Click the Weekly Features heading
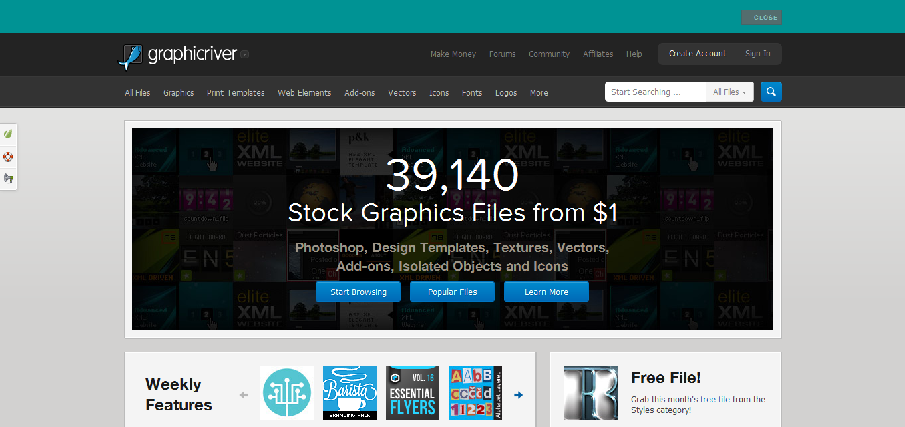Viewport: 905px width, 427px height. (178, 394)
